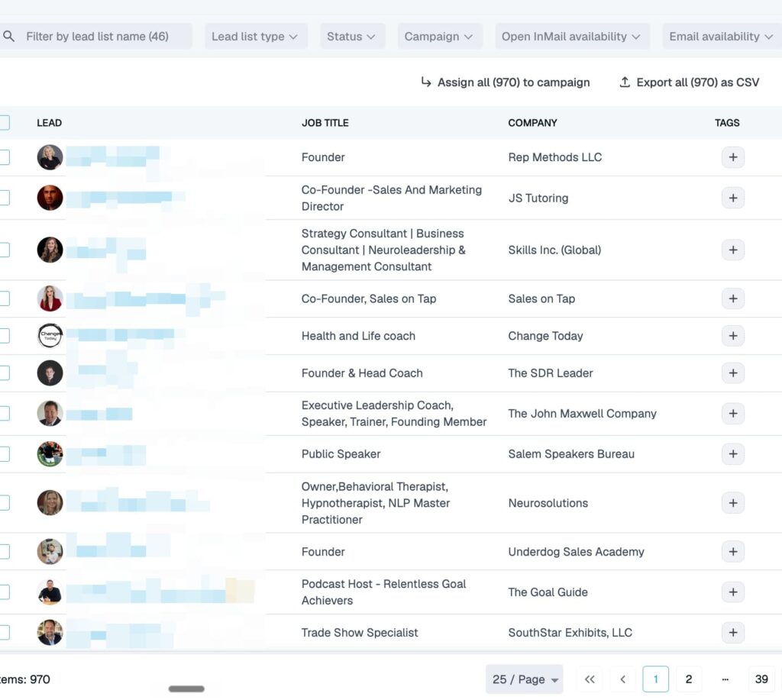782x700 pixels.
Task: Export all (970) leads as CSV
Action: (689, 82)
